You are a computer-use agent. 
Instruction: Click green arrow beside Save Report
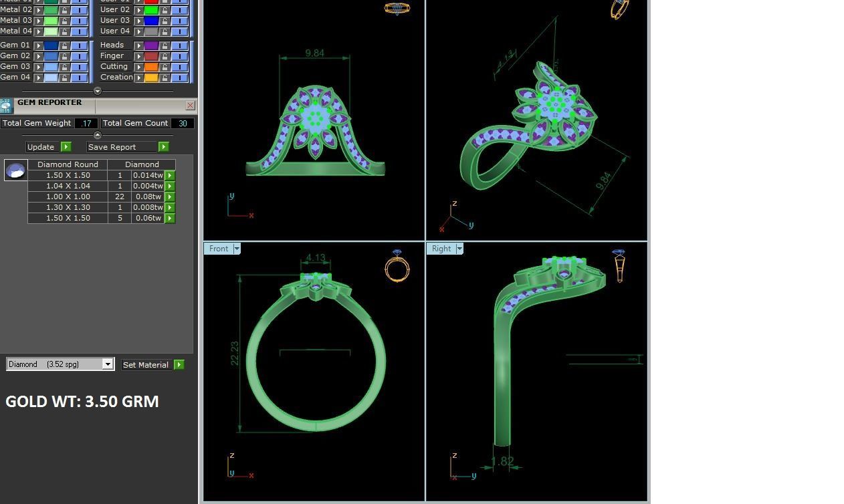tap(163, 147)
